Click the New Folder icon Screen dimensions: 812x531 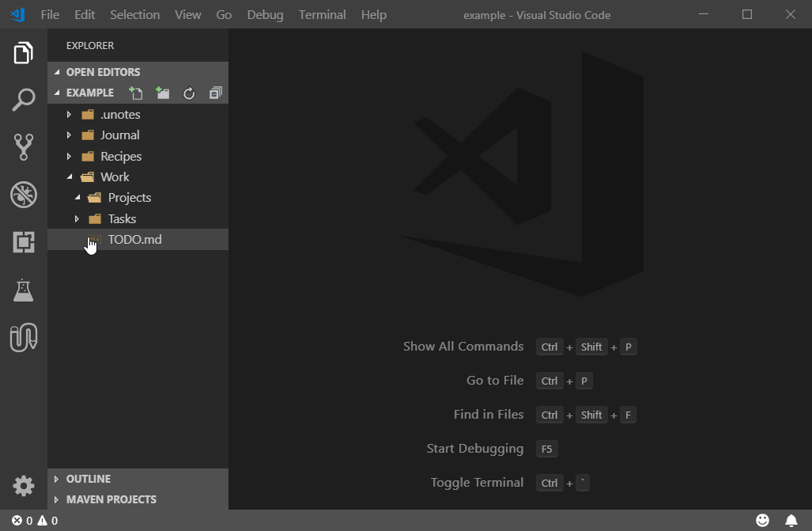[163, 93]
